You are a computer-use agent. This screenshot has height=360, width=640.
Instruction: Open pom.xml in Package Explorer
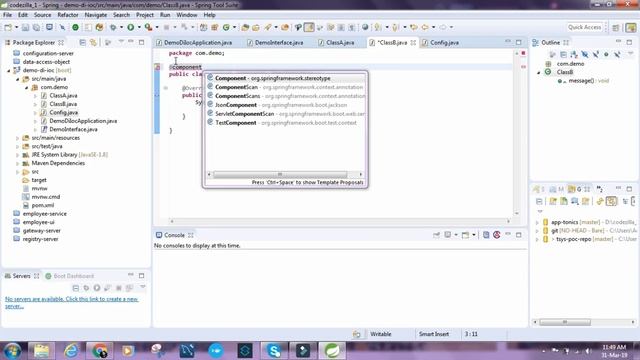[43, 205]
